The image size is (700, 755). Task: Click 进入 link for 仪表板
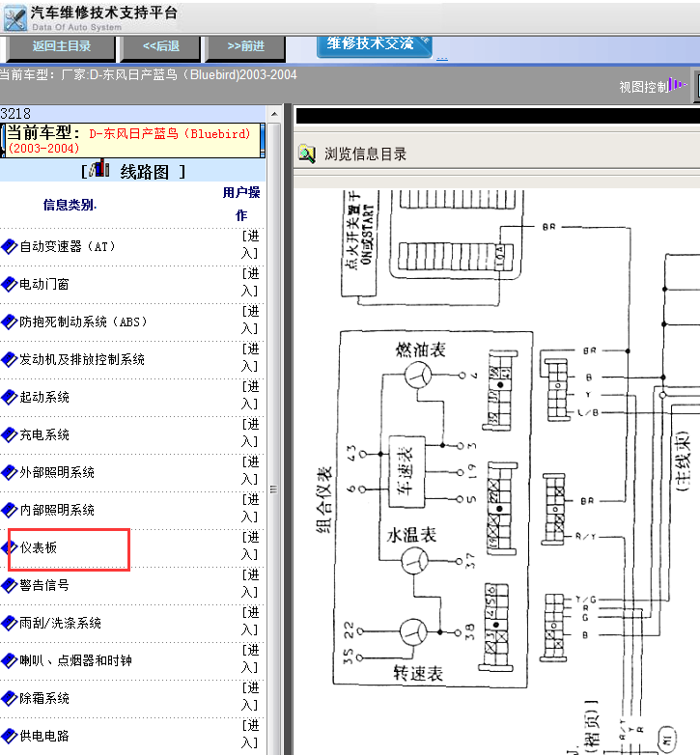[250, 545]
